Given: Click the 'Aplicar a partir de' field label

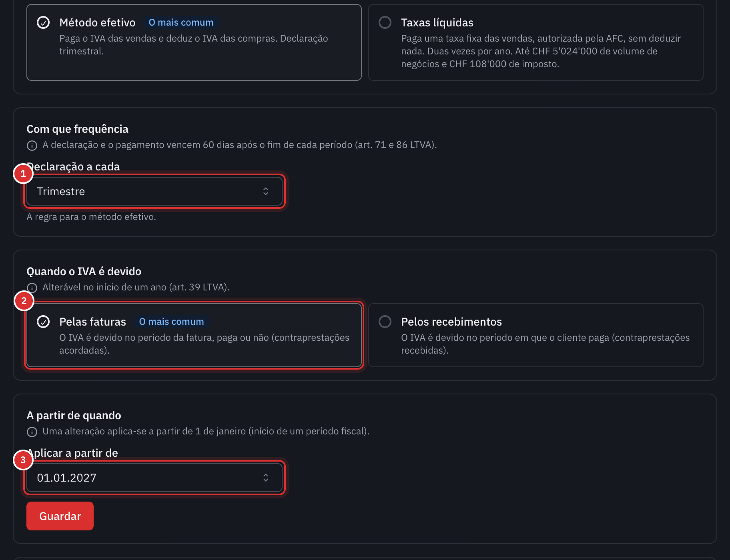Looking at the screenshot, I should click(x=72, y=453).
